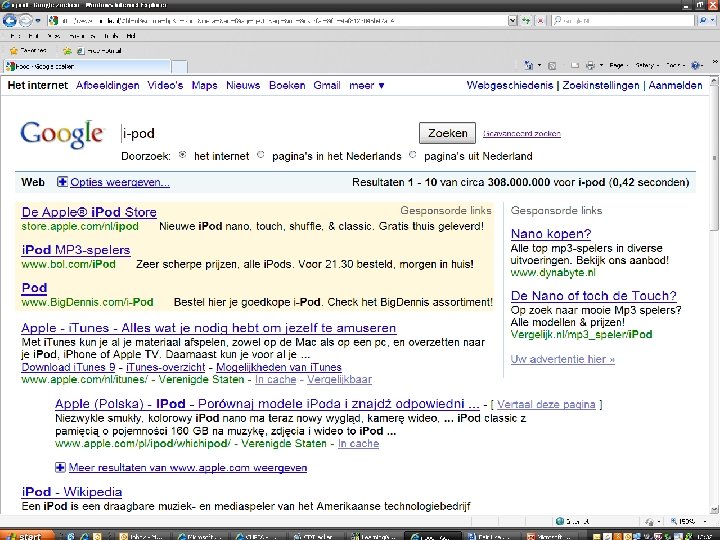Image resolution: width=720 pixels, height=540 pixels.
Task: Open the Print dropdown arrow
Action: (601, 66)
